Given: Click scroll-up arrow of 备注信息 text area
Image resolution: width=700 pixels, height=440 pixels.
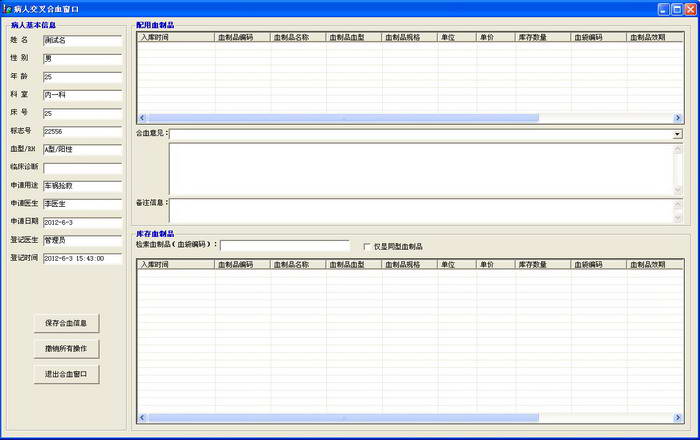Looking at the screenshot, I should click(x=678, y=204).
